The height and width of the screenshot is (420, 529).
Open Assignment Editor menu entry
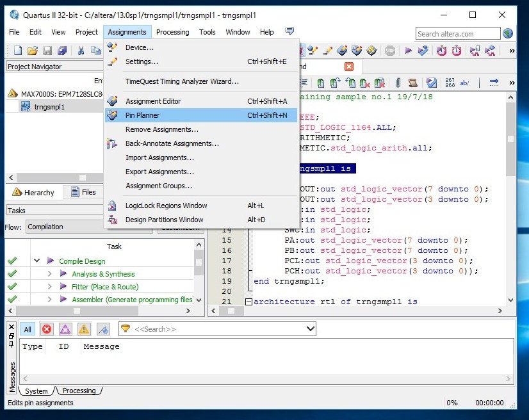pos(201,101)
